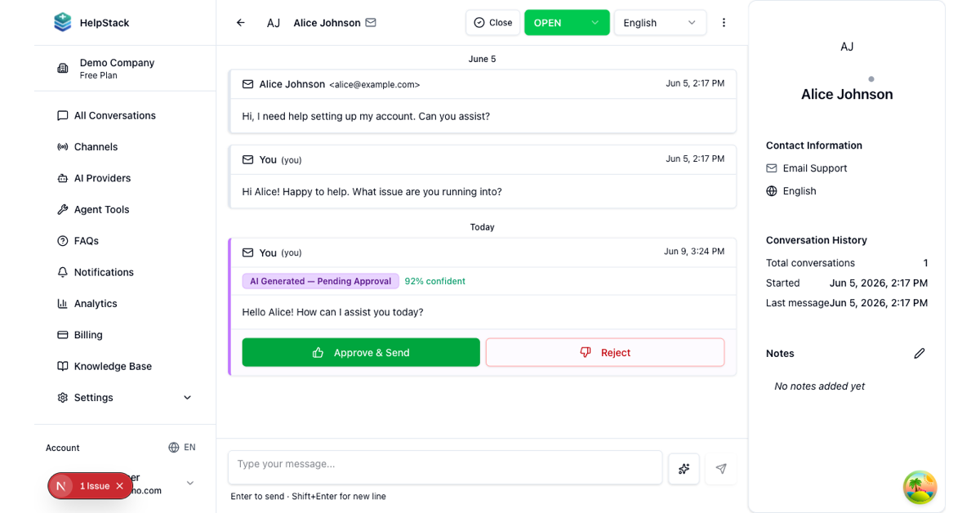Viewport: 980px width, 513px height.
Task: Click the envelope icon on Alice Johnson's message
Action: [247, 84]
